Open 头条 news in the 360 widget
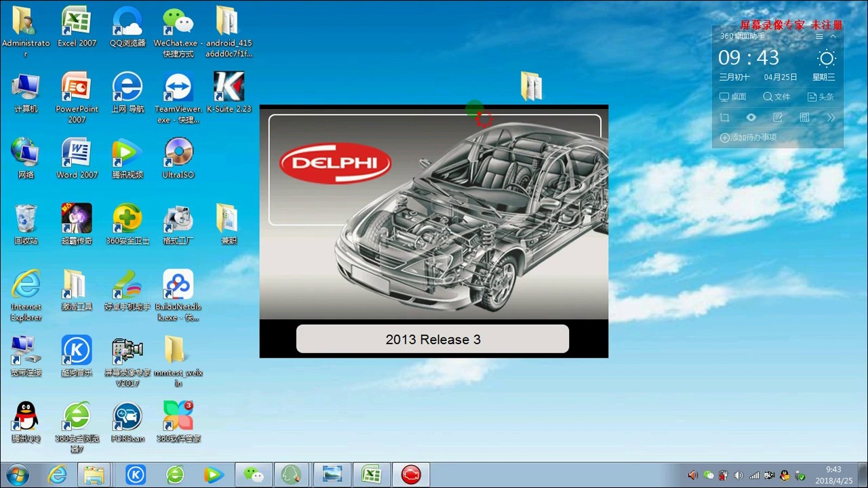The height and width of the screenshot is (488, 868). (821, 97)
